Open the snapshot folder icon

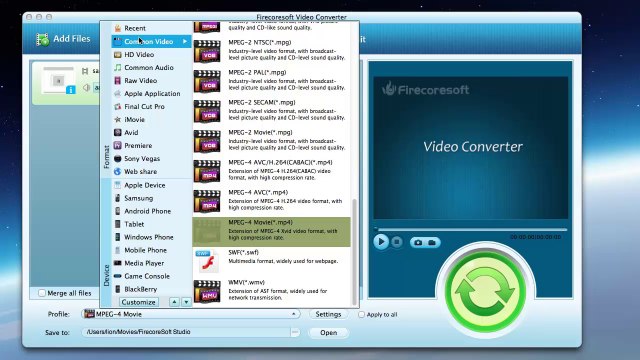tap(432, 242)
